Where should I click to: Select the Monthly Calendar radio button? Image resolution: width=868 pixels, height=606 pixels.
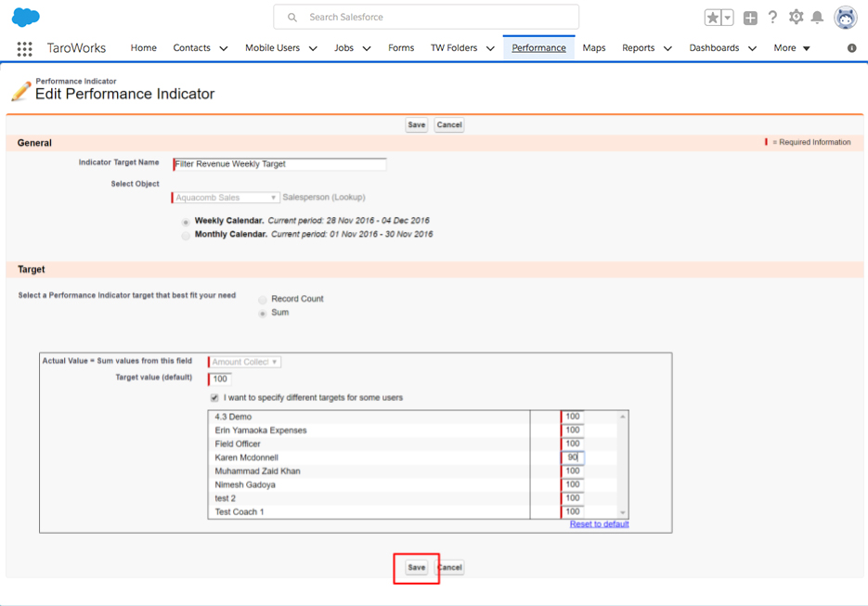pyautogui.click(x=186, y=236)
